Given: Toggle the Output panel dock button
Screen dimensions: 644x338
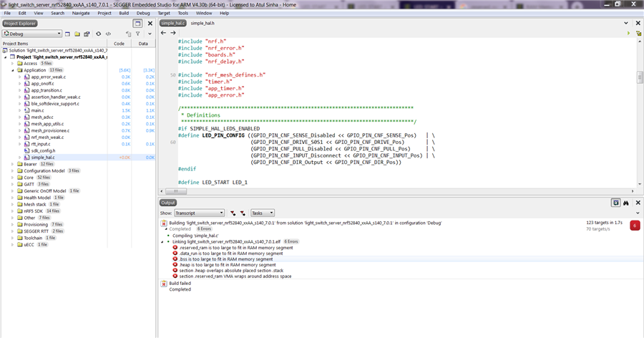Looking at the screenshot, I should pos(615,203).
